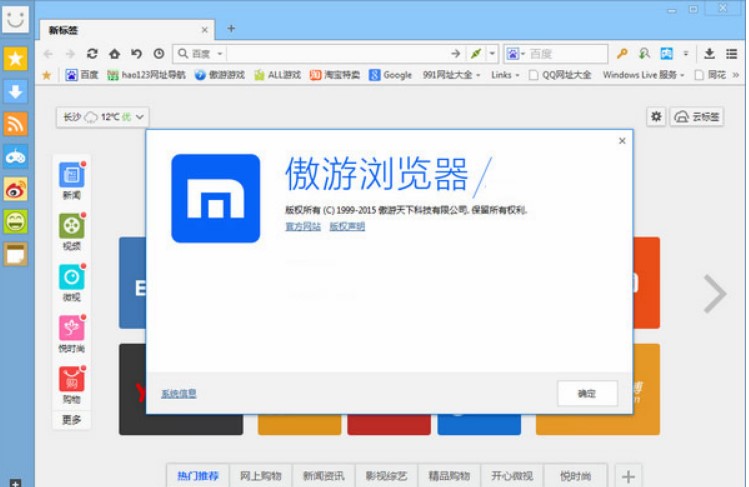Click the game controller sidebar icon
Viewport: 749px width, 487px height.
15,156
